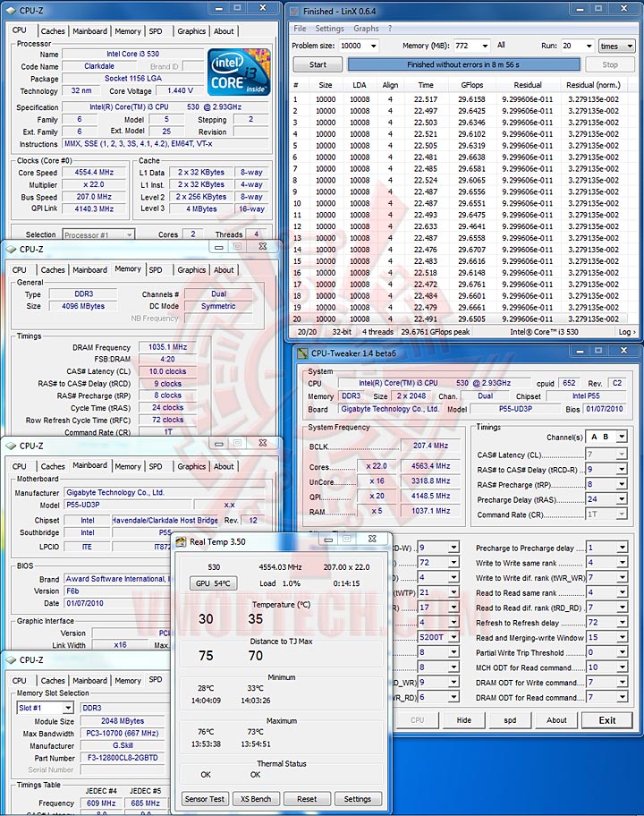Click GPU 54°C button in Real Temp
This screenshot has height=816, width=644.
pyautogui.click(x=213, y=583)
